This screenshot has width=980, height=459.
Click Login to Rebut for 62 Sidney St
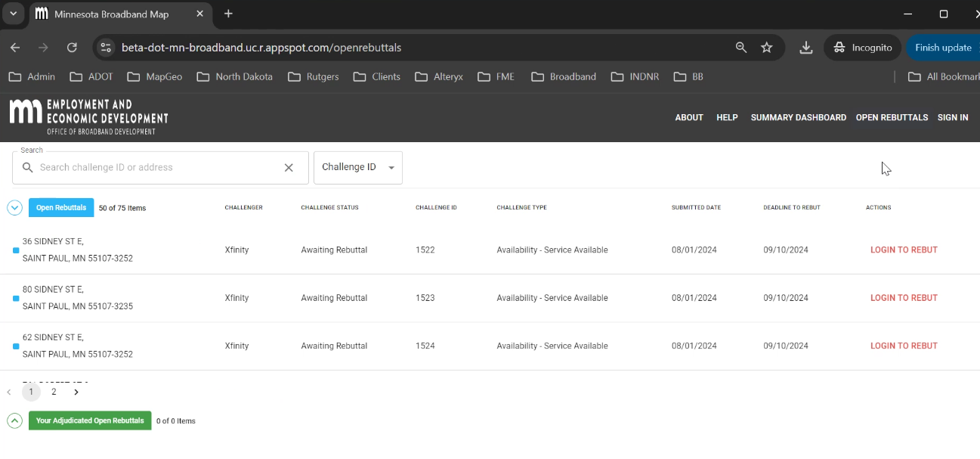click(903, 346)
